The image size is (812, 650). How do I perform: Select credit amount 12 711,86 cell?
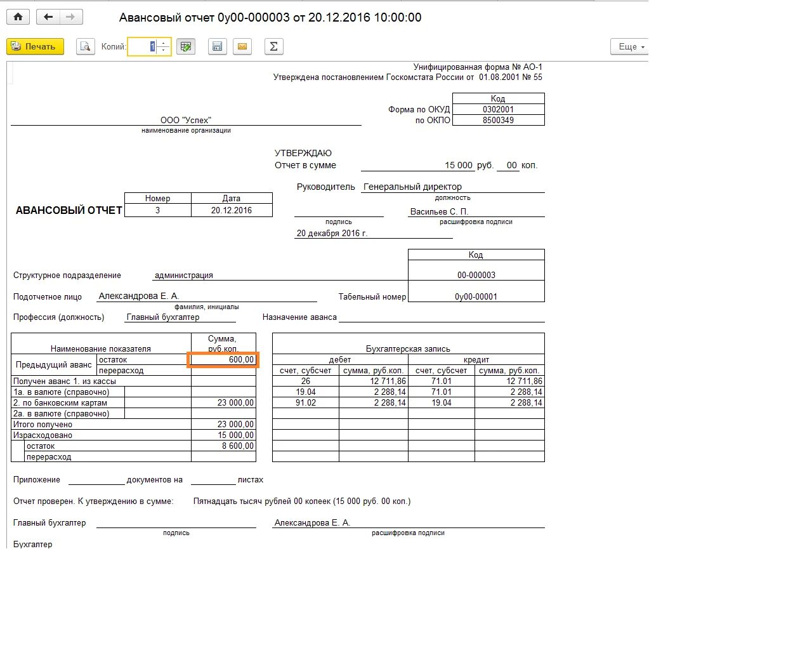(509, 381)
